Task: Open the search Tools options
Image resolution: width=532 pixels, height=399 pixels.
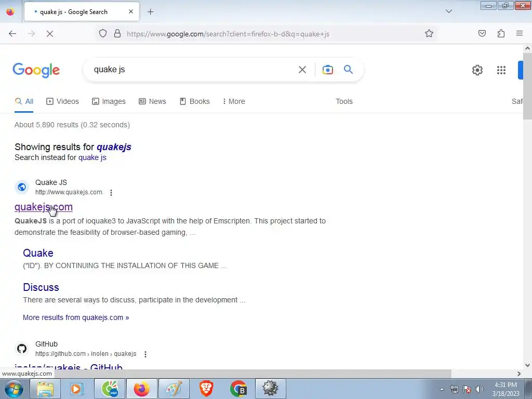Action: (344, 101)
